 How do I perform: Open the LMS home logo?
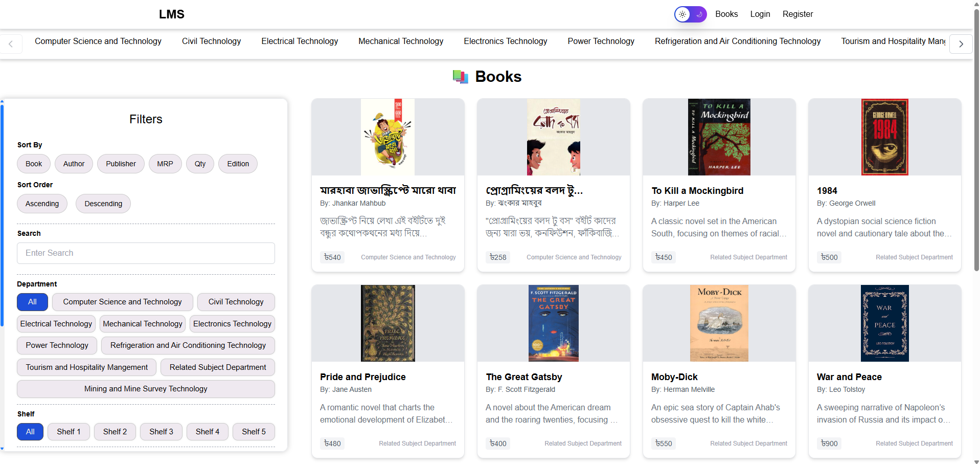click(x=171, y=14)
